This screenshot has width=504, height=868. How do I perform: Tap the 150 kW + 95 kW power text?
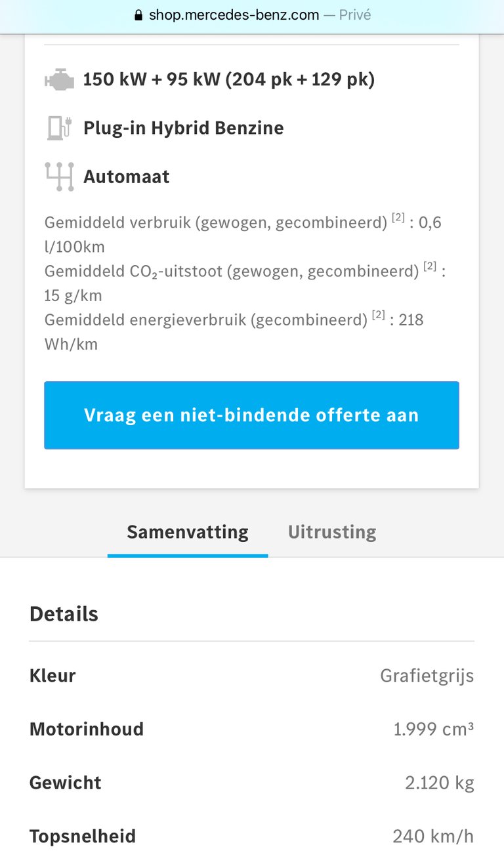pos(229,80)
